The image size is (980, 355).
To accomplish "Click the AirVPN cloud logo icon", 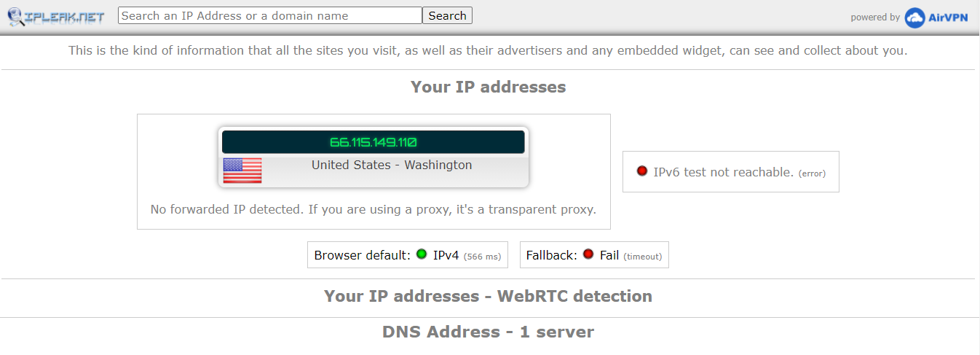I will (914, 17).
